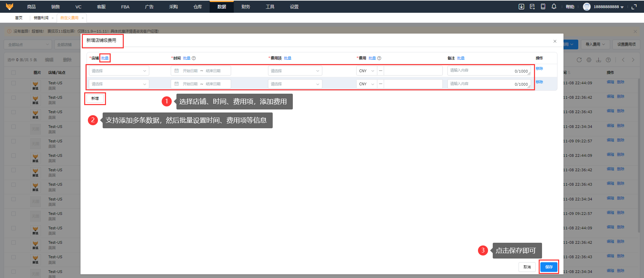Click the first row fee amount input
Viewport: 644px width, 278px height.
[413, 71]
